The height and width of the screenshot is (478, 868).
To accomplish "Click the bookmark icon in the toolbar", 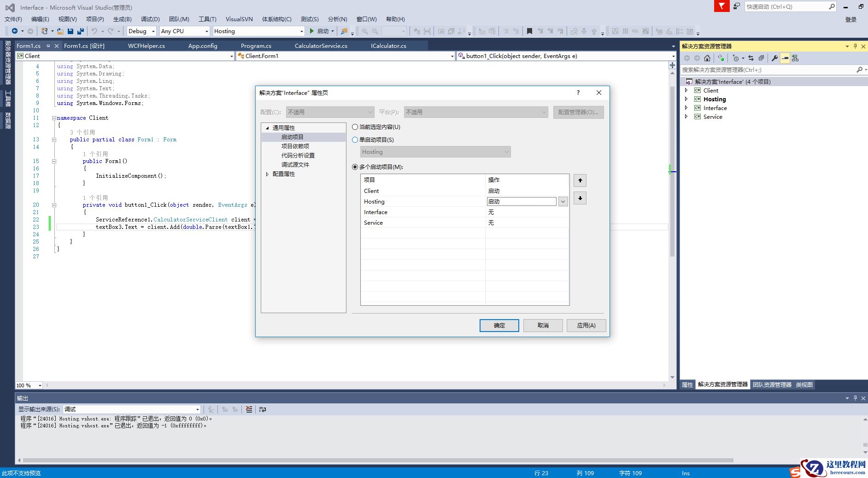I will pyautogui.click(x=529, y=31).
